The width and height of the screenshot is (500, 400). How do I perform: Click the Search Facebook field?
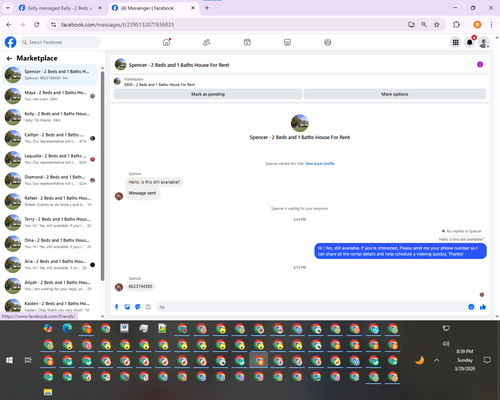60,42
